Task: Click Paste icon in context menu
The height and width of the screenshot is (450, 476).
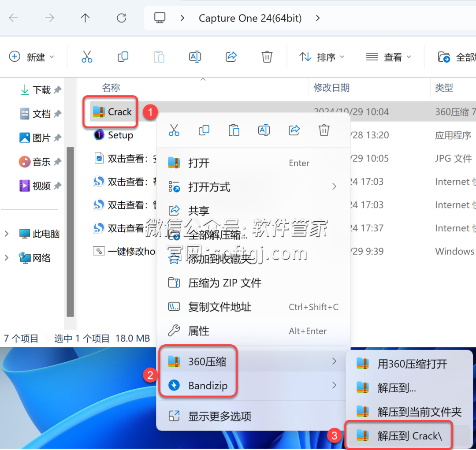Action: (234, 130)
